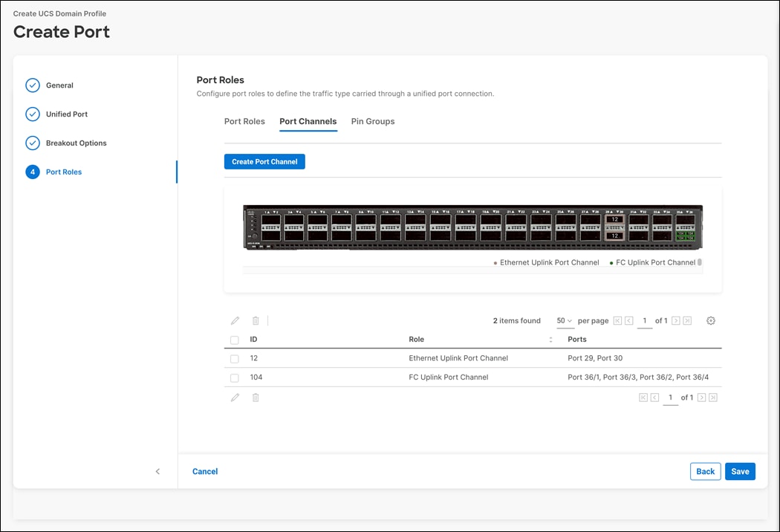The width and height of the screenshot is (780, 532).
Task: Click the Create Port Channel button
Action: [x=264, y=161]
